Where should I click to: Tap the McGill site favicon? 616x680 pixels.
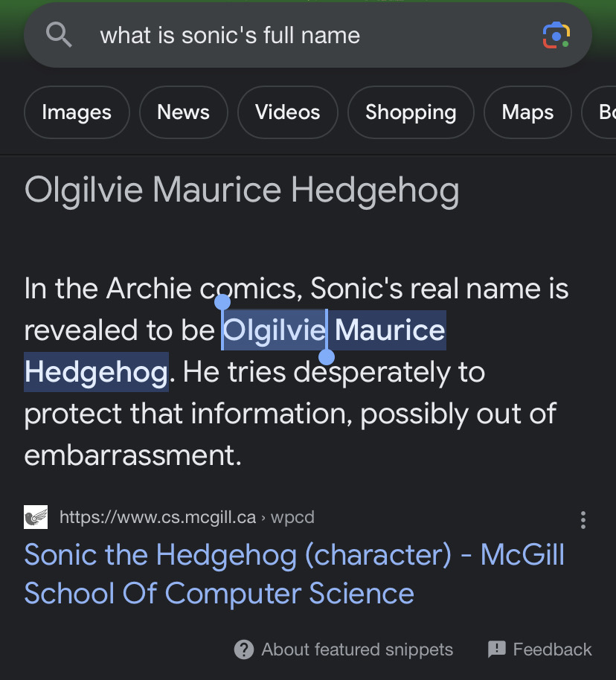pyautogui.click(x=36, y=517)
